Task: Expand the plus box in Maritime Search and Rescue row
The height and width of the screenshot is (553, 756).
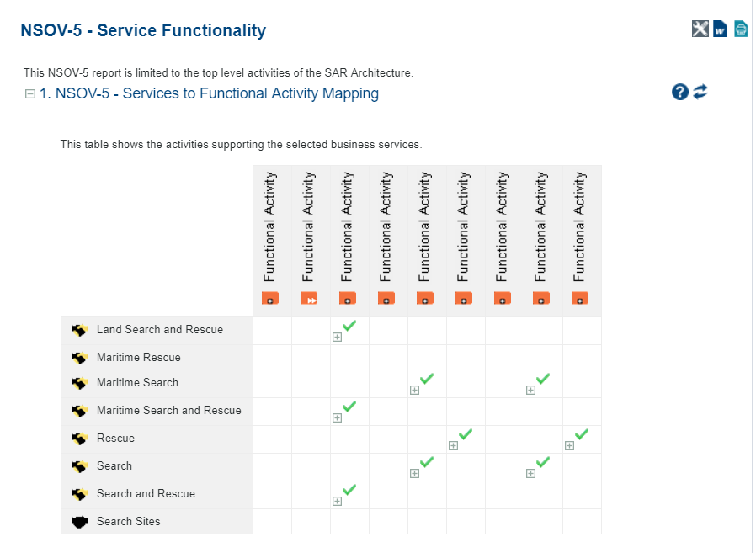Action: click(x=337, y=418)
